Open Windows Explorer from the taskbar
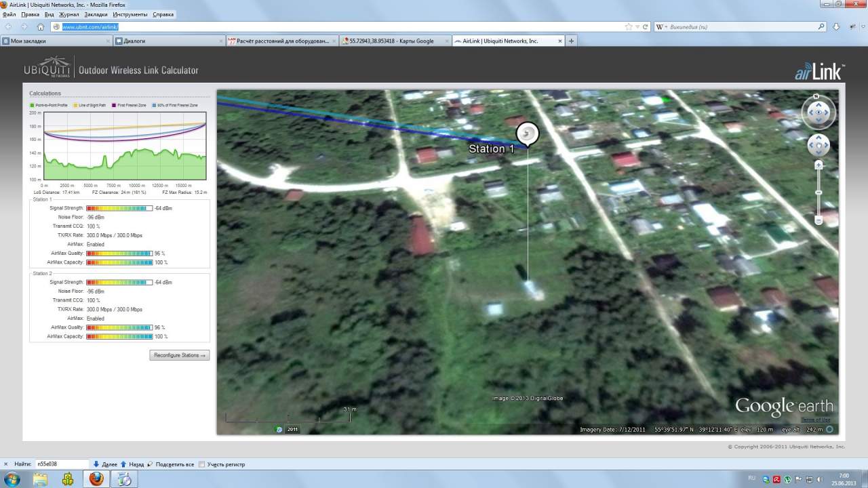This screenshot has height=488, width=868. click(41, 479)
